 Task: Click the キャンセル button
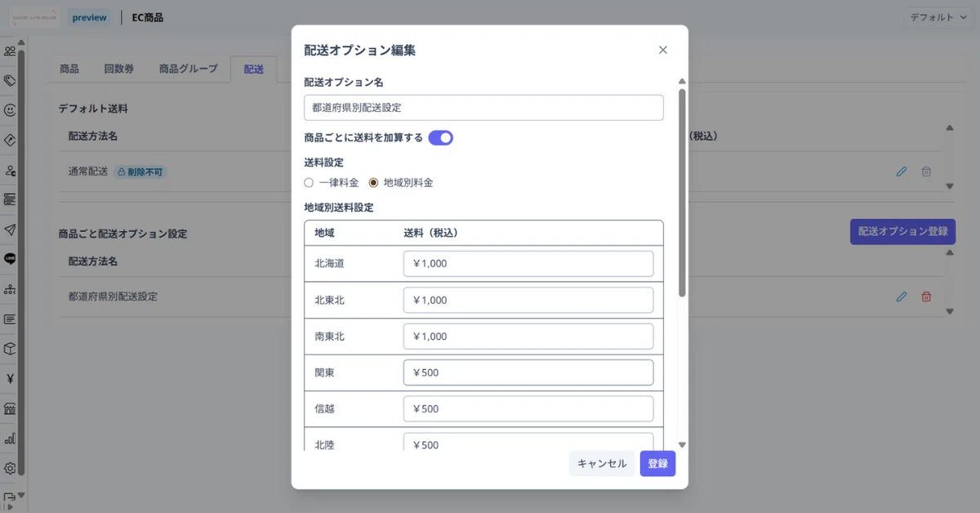pyautogui.click(x=602, y=463)
